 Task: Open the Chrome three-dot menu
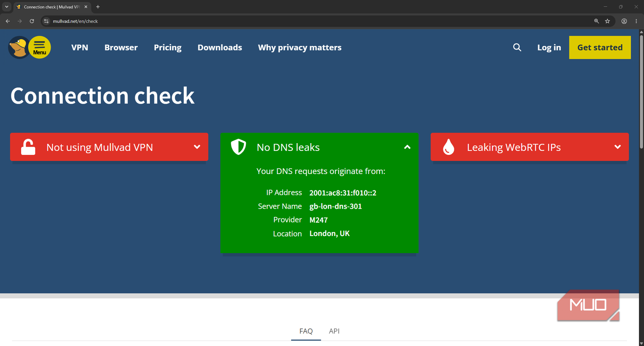[636, 21]
